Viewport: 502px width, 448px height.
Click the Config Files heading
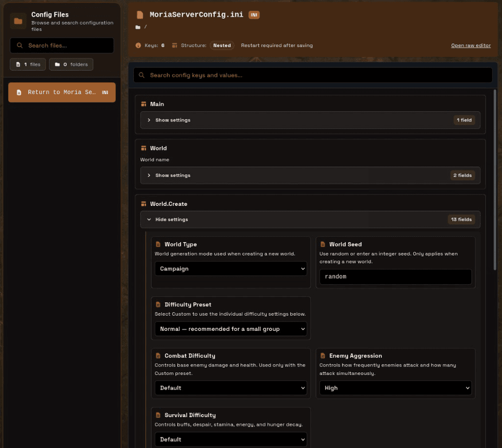click(50, 15)
